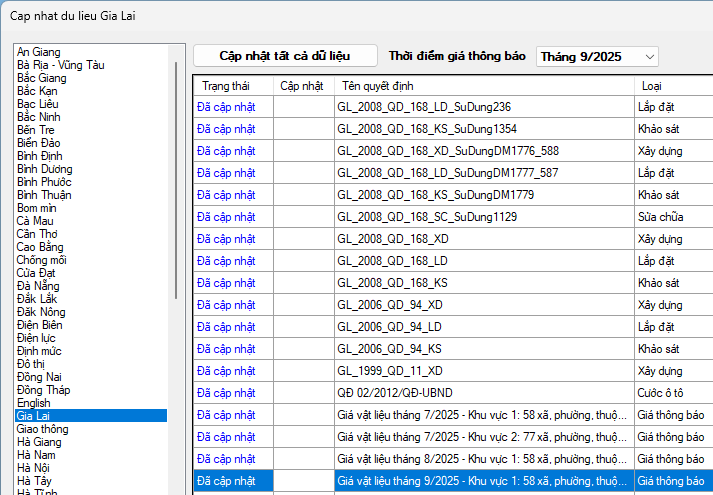Click 'Đã cập nhật' link for GL_2008_QD_168_LD_SuDung236
713x495 pixels.
pos(227,107)
